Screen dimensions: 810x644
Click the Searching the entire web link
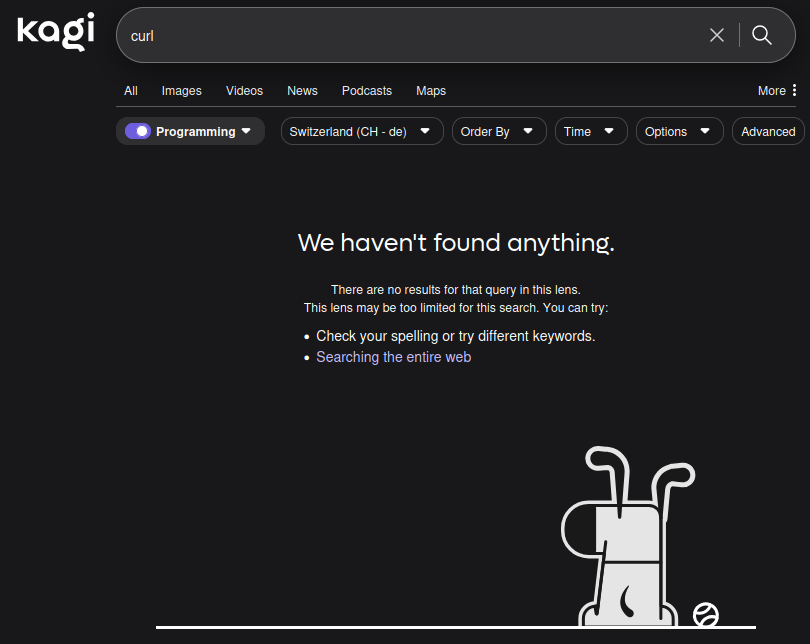pyautogui.click(x=393, y=357)
